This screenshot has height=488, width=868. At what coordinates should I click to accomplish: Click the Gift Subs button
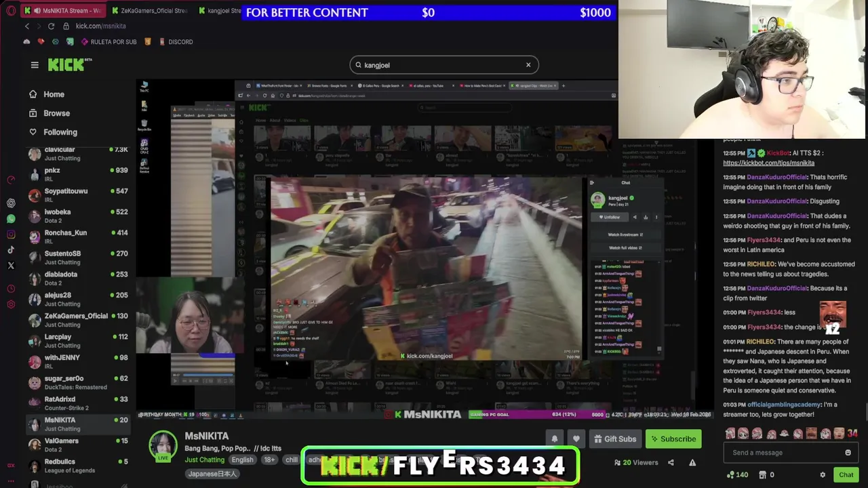[615, 439]
